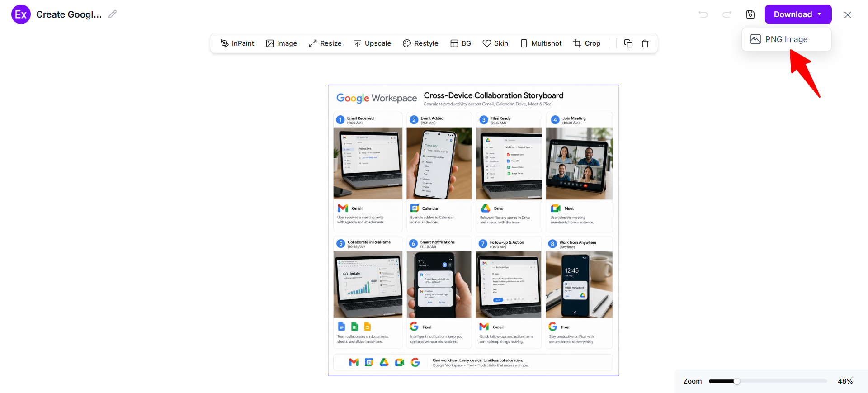Open the Download dropdown
The height and width of the screenshot is (393, 868).
798,14
